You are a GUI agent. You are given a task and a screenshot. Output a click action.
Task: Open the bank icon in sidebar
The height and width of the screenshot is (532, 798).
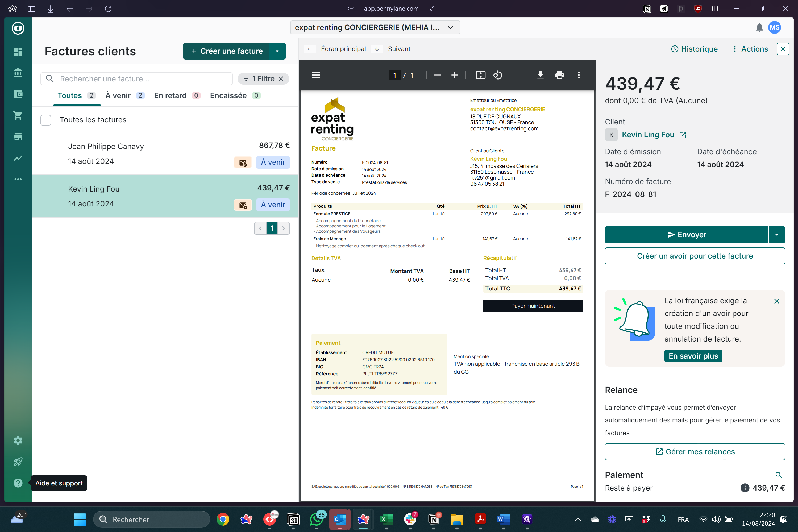click(18, 73)
